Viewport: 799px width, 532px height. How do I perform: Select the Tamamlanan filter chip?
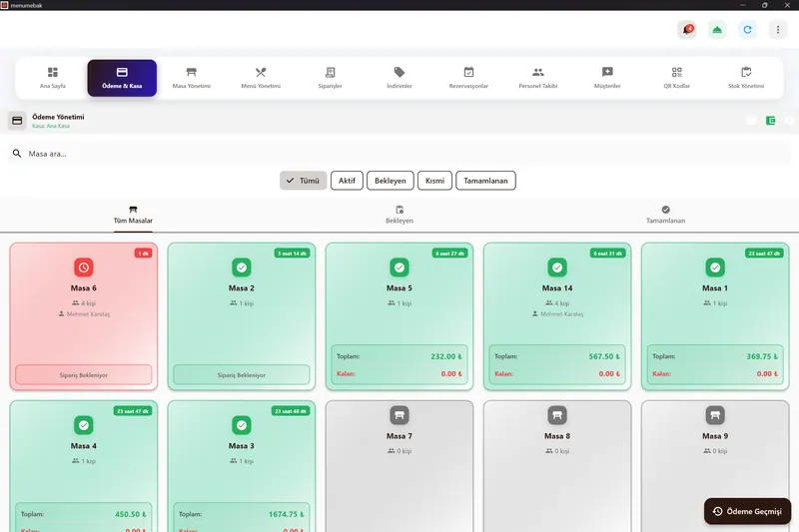coord(485,181)
